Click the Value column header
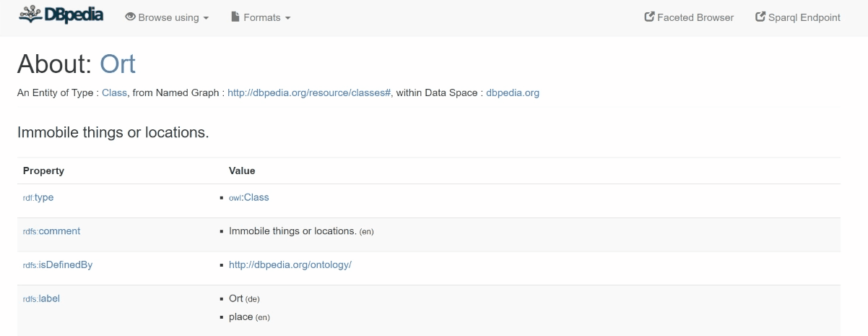This screenshot has width=868, height=336. pos(242,171)
